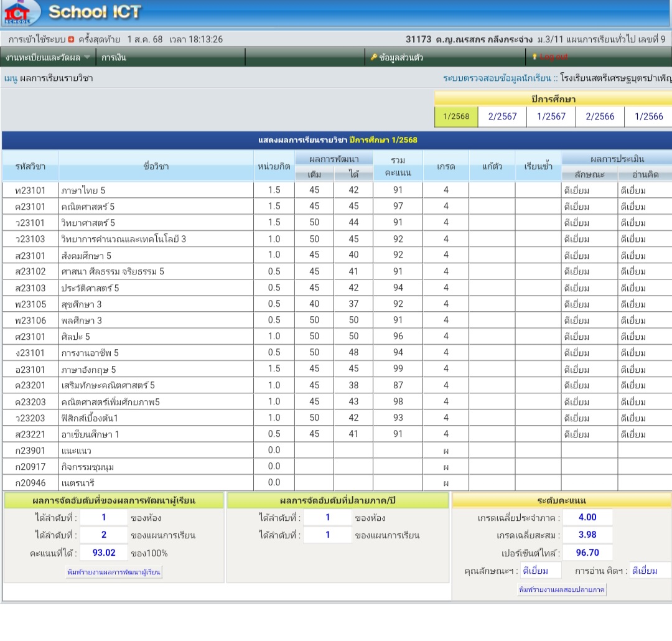672x641 pixels.
Task: Open the 2/2566 semester tab
Action: 600,116
